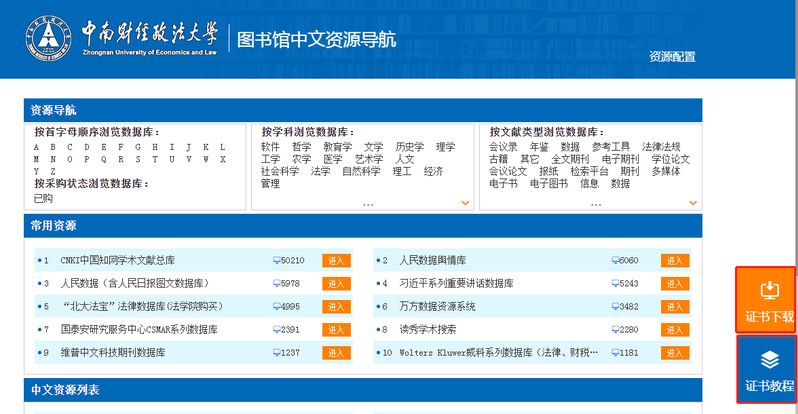Browse the 报纸 document type
Screen dimensions: 798x414
tap(549, 171)
